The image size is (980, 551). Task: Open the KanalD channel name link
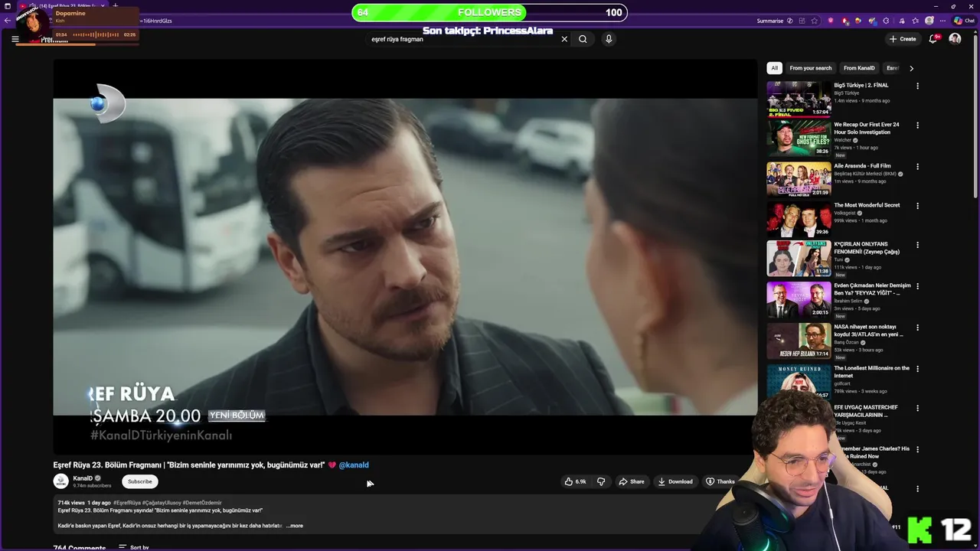(x=83, y=478)
